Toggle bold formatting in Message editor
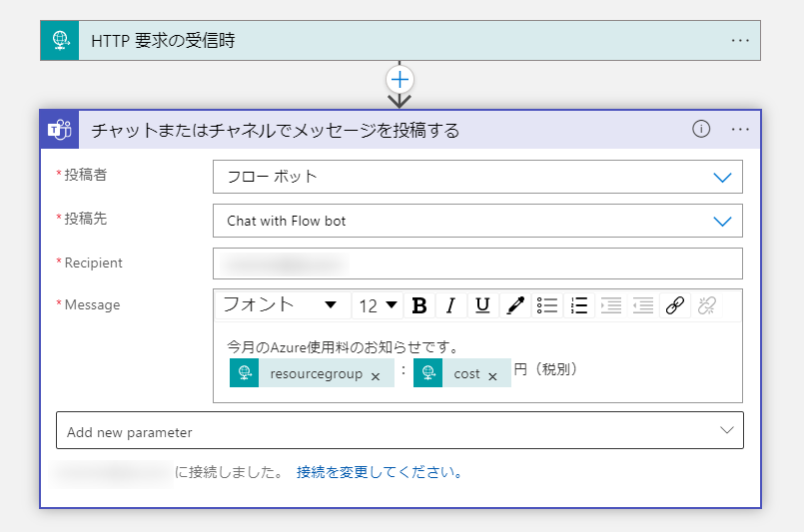Viewport: 804px width, 532px height. (419, 305)
